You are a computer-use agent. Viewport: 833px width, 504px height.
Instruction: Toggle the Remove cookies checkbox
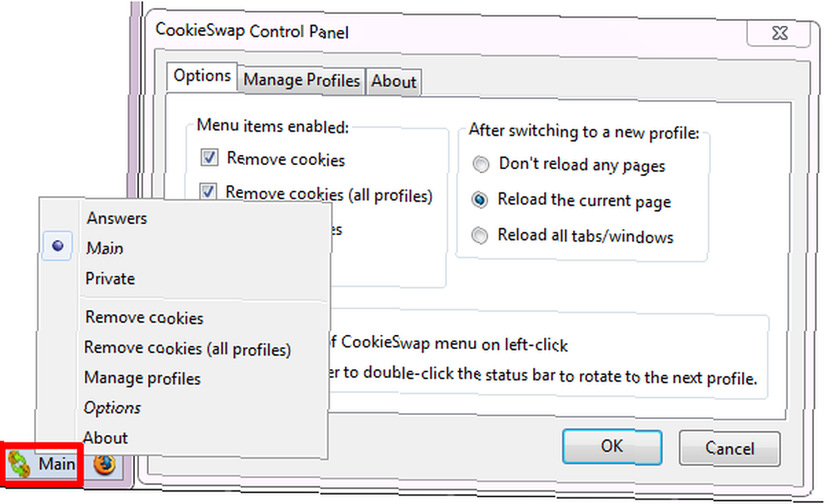click(x=209, y=157)
